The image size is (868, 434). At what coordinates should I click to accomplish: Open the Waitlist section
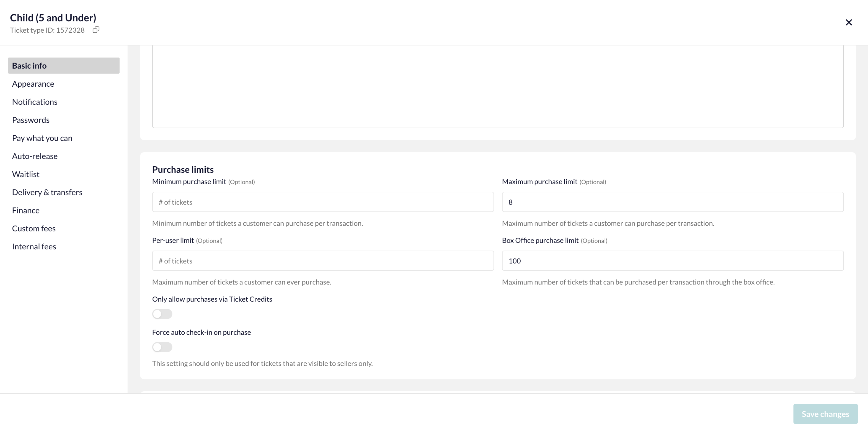(x=26, y=175)
